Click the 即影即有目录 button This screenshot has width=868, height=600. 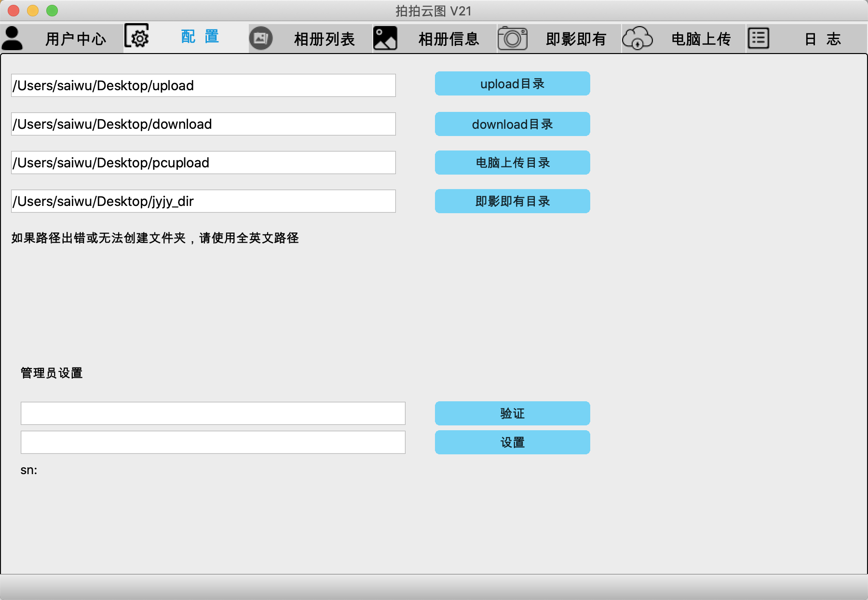pos(512,201)
